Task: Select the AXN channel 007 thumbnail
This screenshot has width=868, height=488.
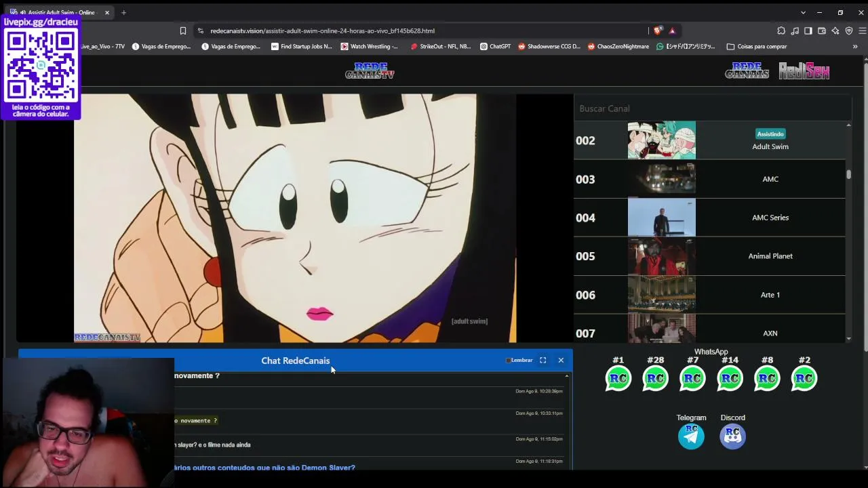Action: (x=661, y=329)
